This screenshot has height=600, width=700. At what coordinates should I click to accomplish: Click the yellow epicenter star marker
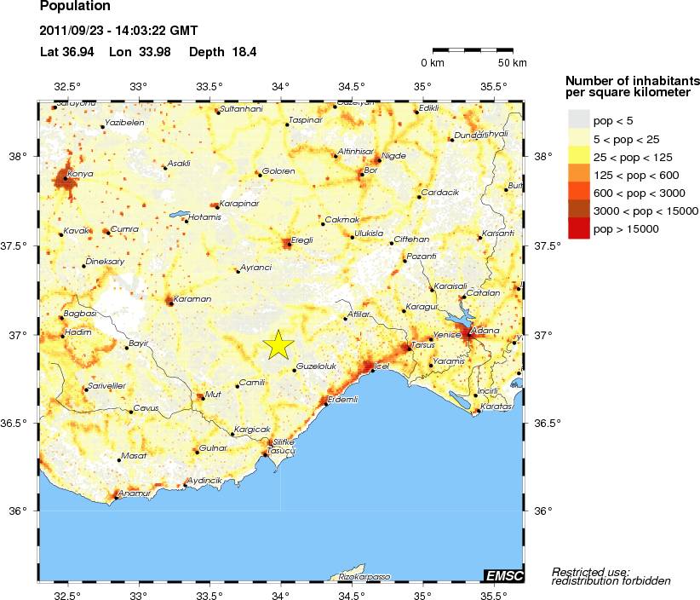[278, 343]
